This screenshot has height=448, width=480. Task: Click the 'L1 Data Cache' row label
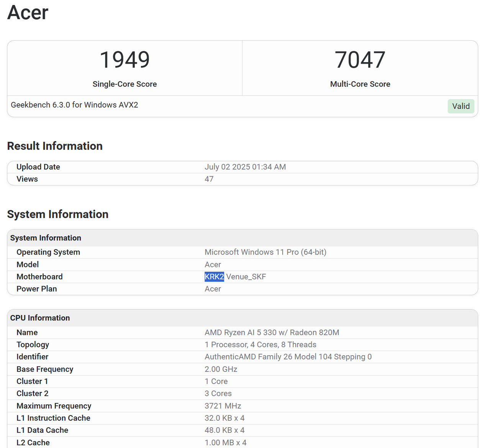click(x=43, y=430)
